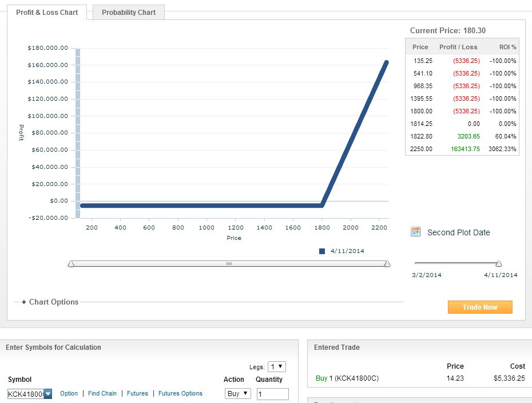Open the Second Plot Date calendar icon
Image resolution: width=532 pixels, height=403 pixels.
tap(415, 232)
